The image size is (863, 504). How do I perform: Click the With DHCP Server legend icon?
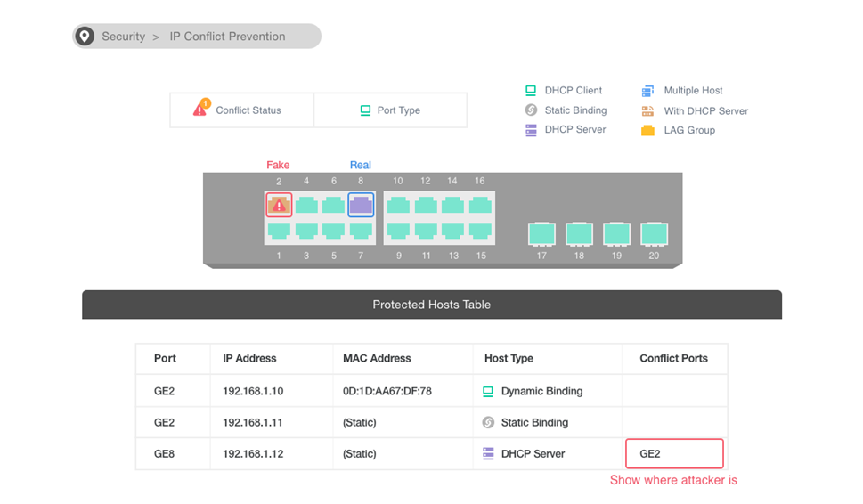647,111
